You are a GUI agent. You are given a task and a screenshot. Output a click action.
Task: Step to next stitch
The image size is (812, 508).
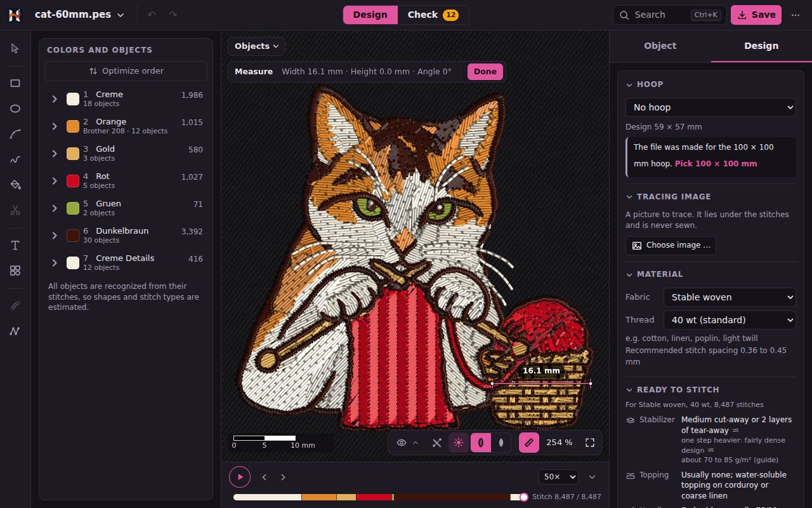283,477
